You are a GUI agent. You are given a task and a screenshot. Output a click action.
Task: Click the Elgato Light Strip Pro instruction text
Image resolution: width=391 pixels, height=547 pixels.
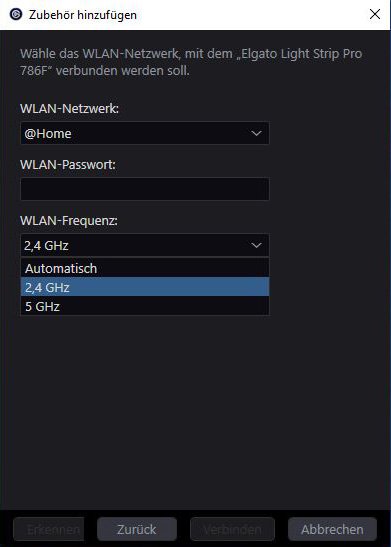[191, 62]
